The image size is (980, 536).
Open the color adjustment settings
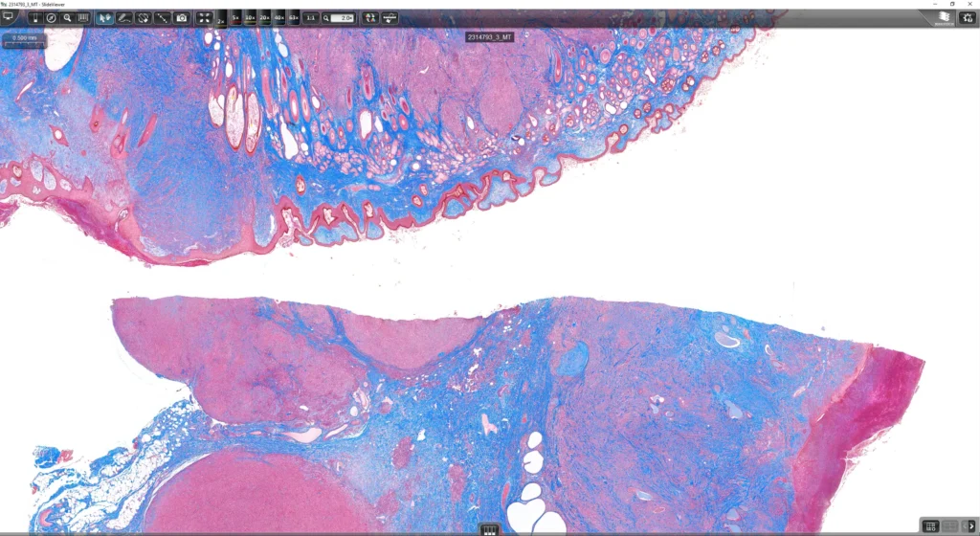pyautogui.click(x=370, y=18)
